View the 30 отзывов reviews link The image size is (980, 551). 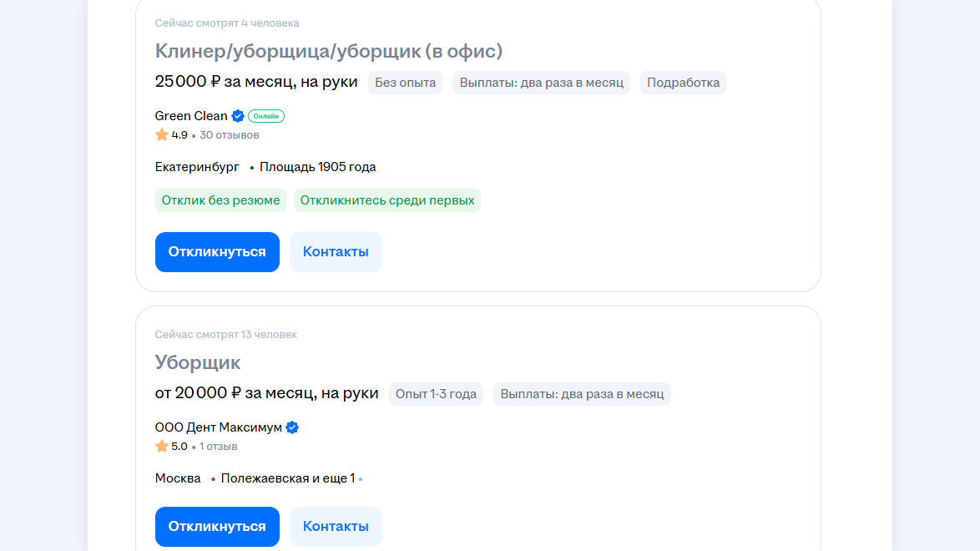pyautogui.click(x=230, y=134)
